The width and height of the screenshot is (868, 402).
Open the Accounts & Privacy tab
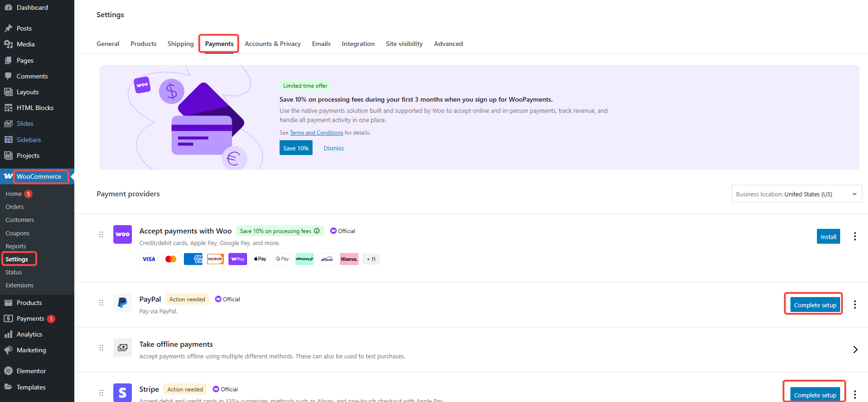273,44
